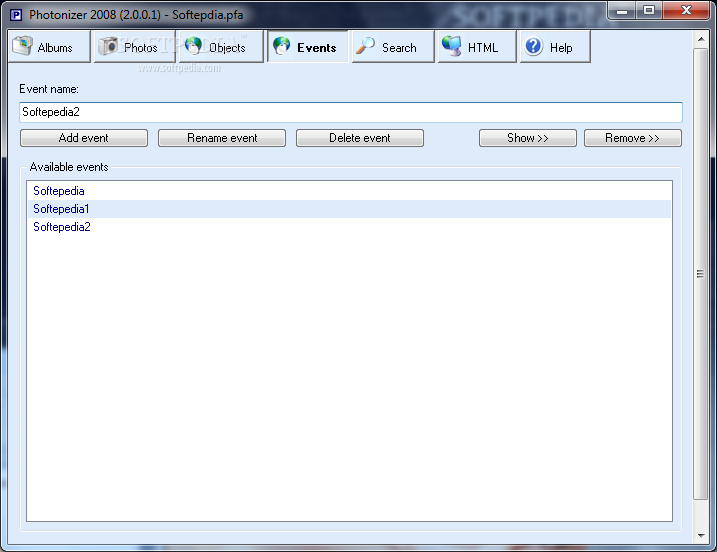Click the globe icon on Events tab
Viewport: 717px width, 552px height.
(x=282, y=46)
